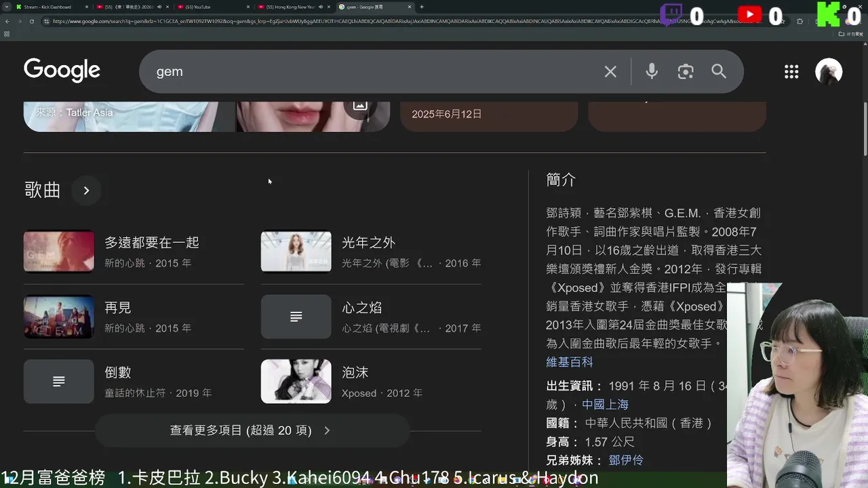Image resolution: width=868 pixels, height=488 pixels.
Task: Clear the search box with the X icon
Action: (x=610, y=71)
